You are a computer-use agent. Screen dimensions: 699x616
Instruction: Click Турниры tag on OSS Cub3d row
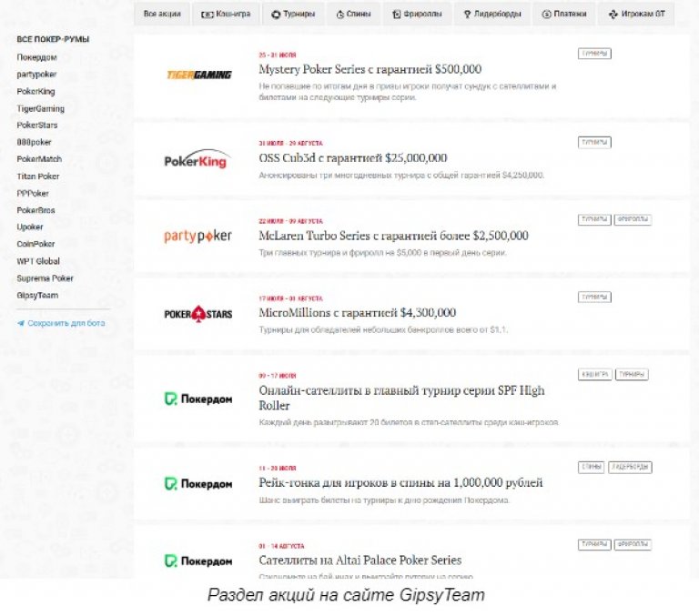pos(594,142)
